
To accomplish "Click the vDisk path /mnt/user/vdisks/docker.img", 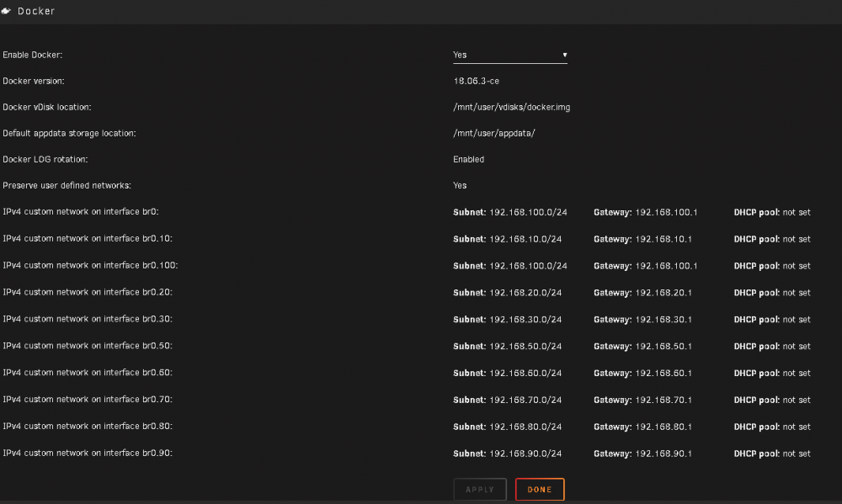I will [x=512, y=108].
